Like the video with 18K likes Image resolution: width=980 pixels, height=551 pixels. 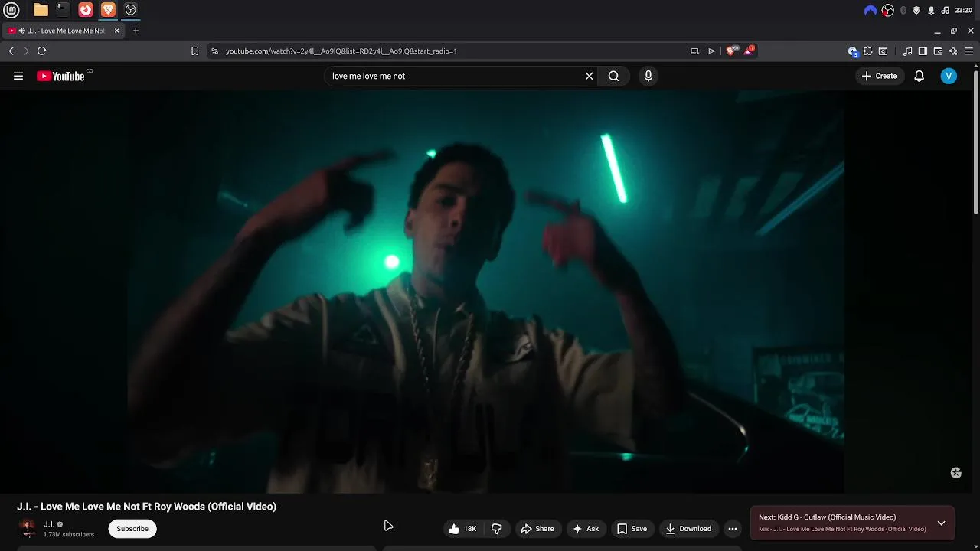tap(462, 529)
